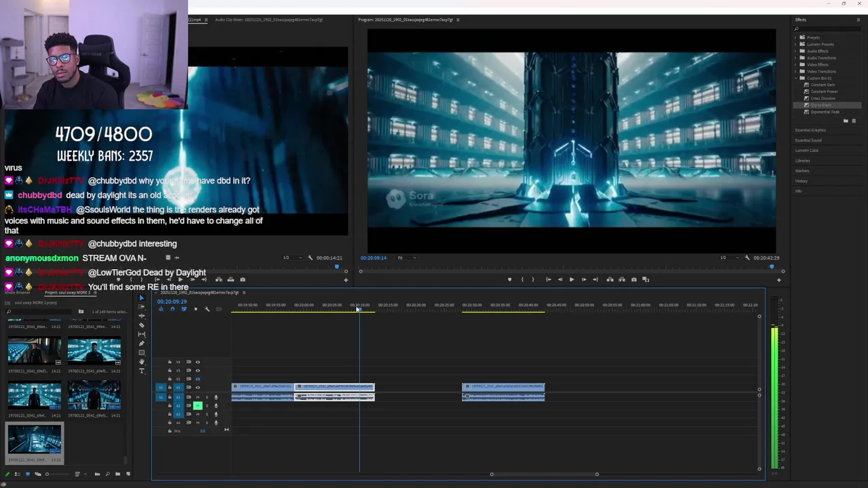Go to Out point in Program monitor
868x488 pixels.
click(595, 279)
